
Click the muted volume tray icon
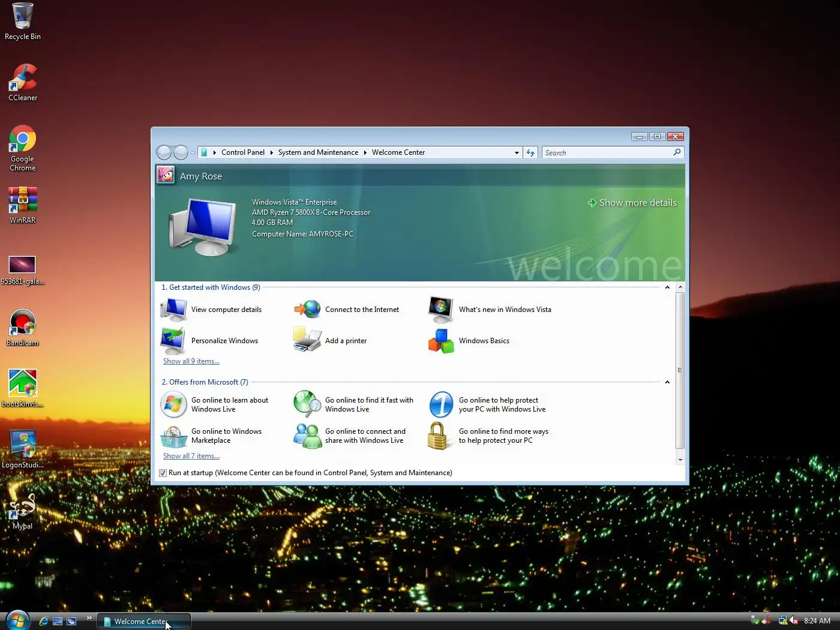(794, 620)
